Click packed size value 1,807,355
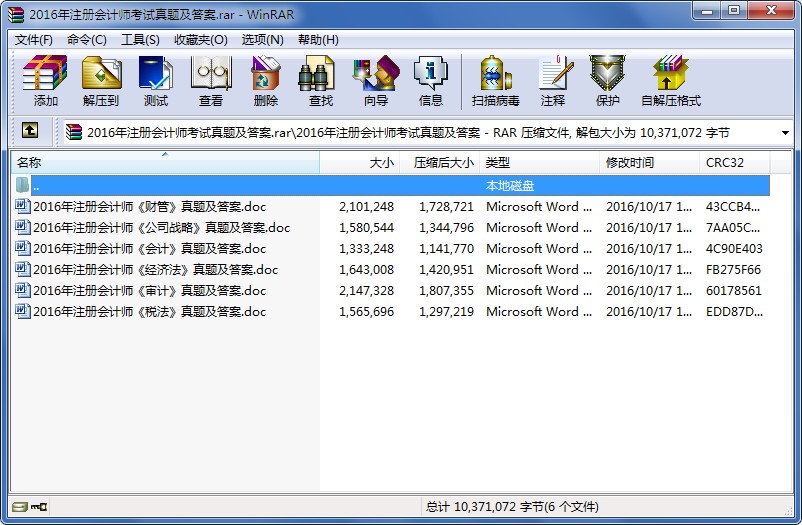 pos(447,290)
